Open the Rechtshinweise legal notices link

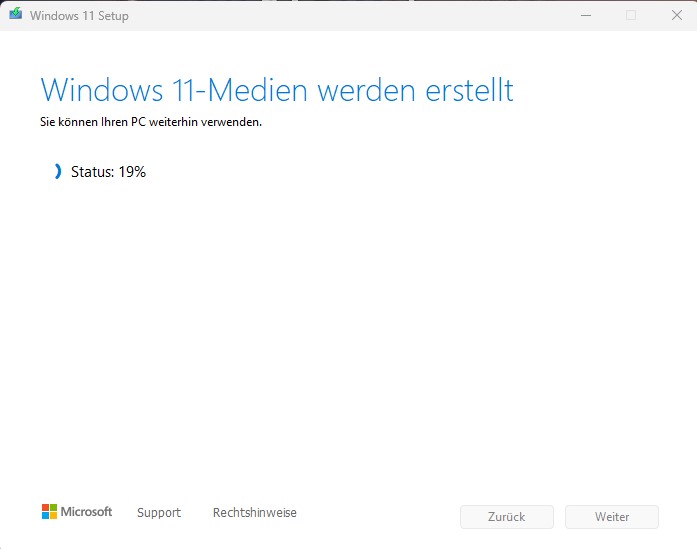[x=255, y=513]
